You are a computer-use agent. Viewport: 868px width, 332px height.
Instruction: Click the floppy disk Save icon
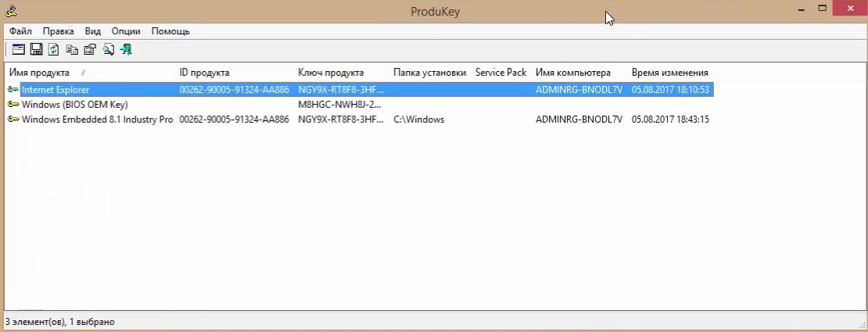point(36,50)
